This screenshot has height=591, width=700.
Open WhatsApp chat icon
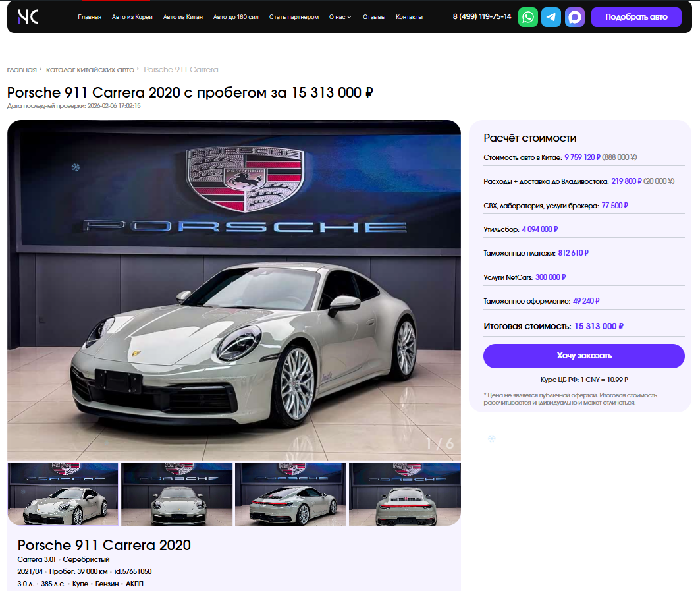527,17
